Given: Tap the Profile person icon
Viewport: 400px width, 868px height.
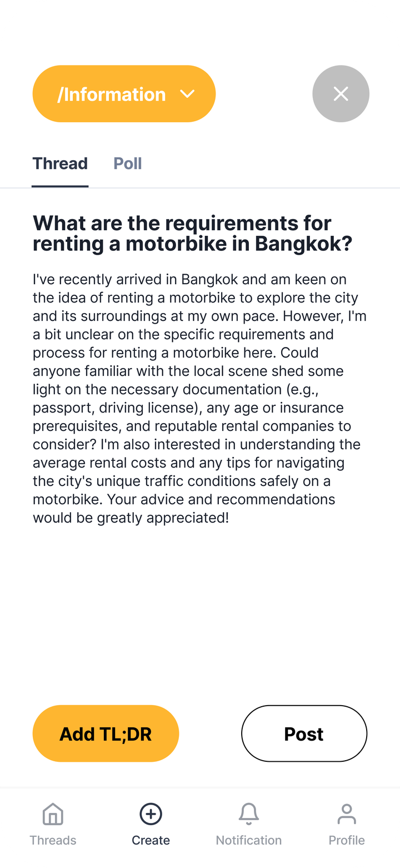Looking at the screenshot, I should tap(347, 815).
